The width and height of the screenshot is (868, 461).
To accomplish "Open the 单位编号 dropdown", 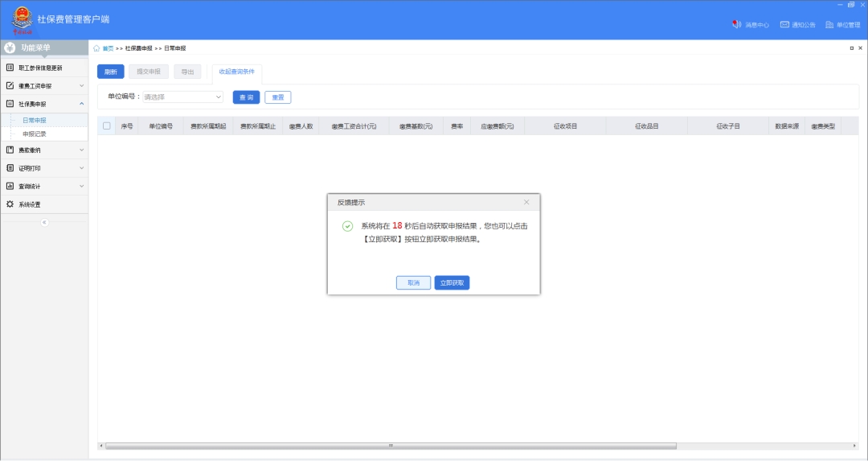I will coord(183,97).
